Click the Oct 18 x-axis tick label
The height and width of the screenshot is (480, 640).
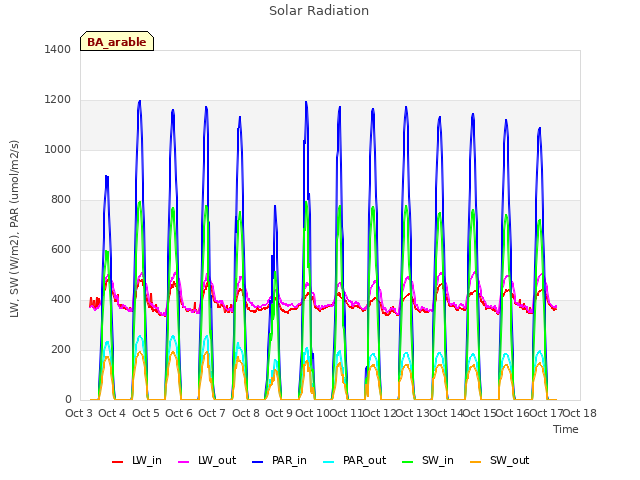(x=580, y=413)
